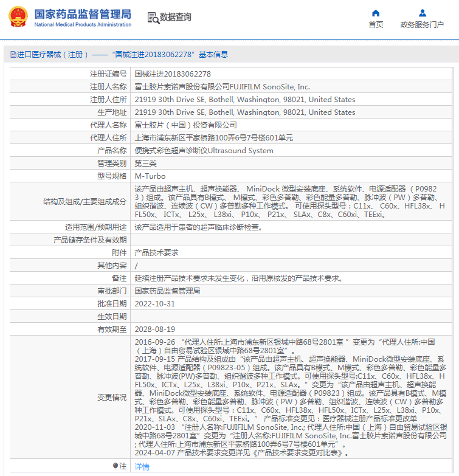Click remark text 延续注册产品技术要求未发生变化

tap(190, 278)
